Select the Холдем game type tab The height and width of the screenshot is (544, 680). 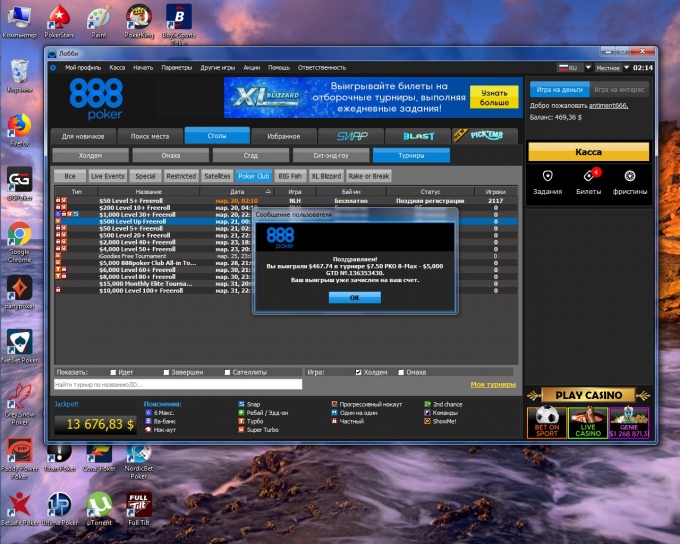90,155
